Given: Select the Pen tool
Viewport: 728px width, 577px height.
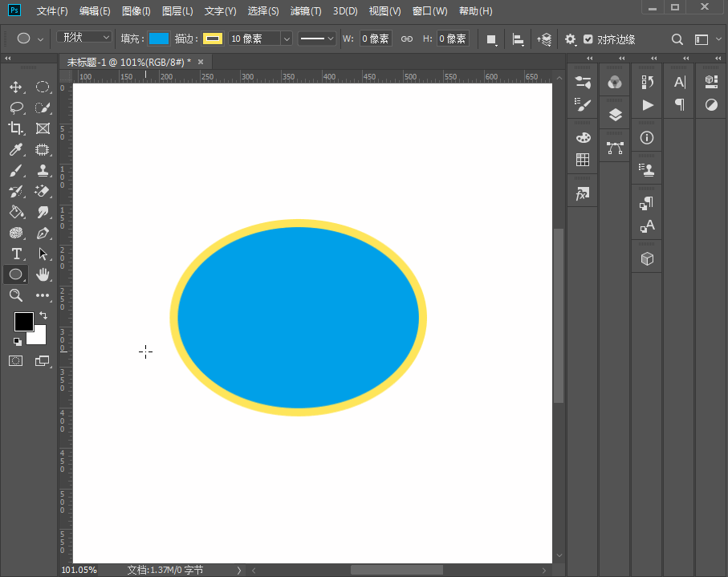Looking at the screenshot, I should [43, 233].
